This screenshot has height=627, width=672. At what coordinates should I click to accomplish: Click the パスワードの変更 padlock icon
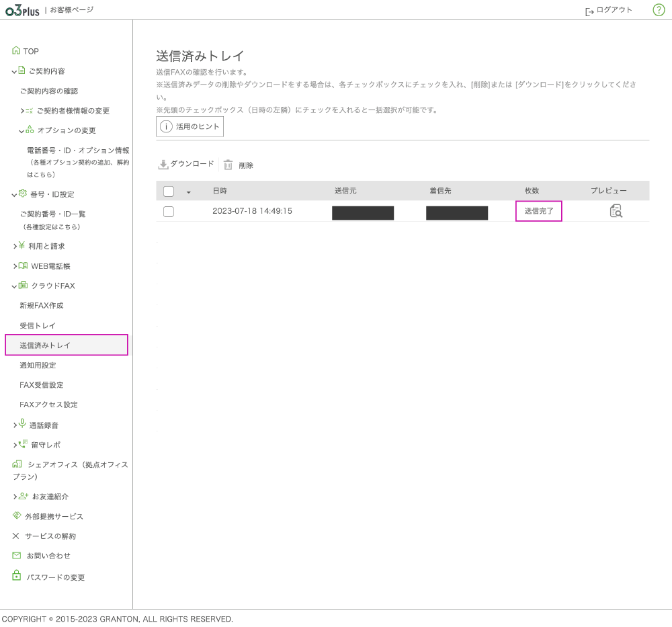click(16, 575)
